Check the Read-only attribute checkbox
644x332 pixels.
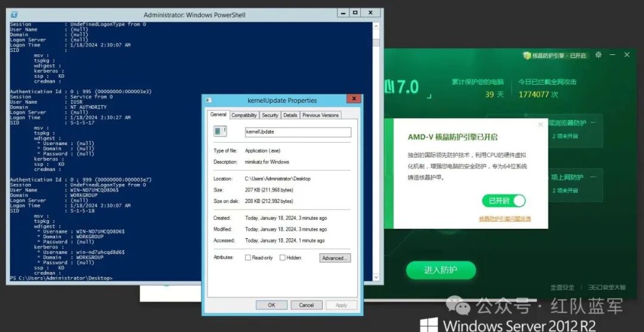click(x=247, y=257)
